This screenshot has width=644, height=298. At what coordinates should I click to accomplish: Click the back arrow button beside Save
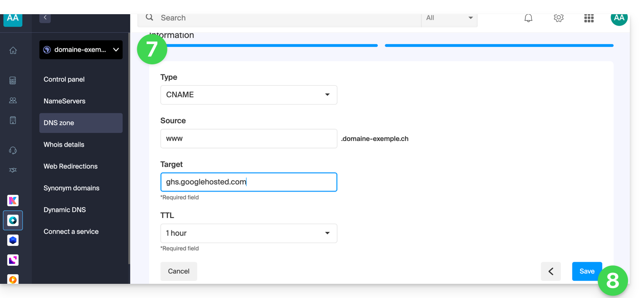click(551, 271)
